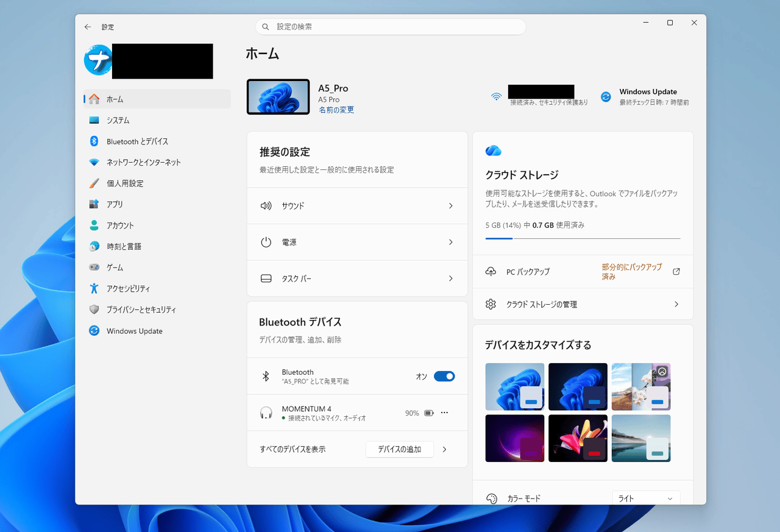This screenshot has width=780, height=532.
Task: Expand the タスクバー settings row
Action: [x=357, y=278]
